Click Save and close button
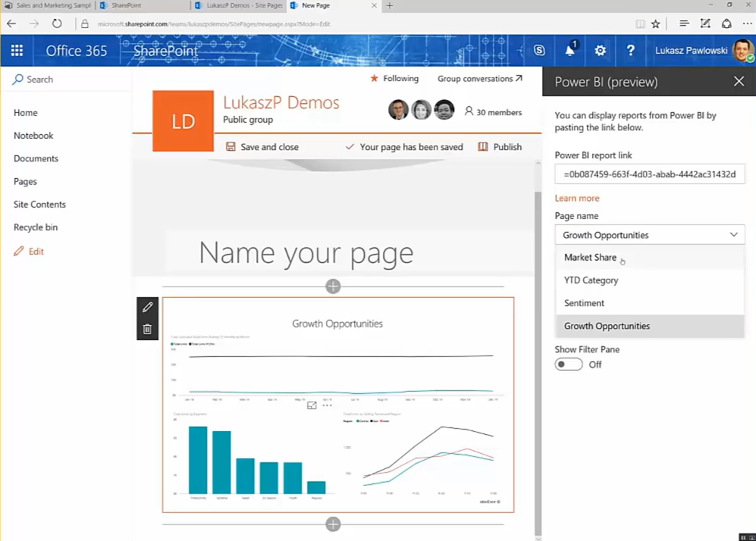The height and width of the screenshot is (541, 756). pos(262,147)
